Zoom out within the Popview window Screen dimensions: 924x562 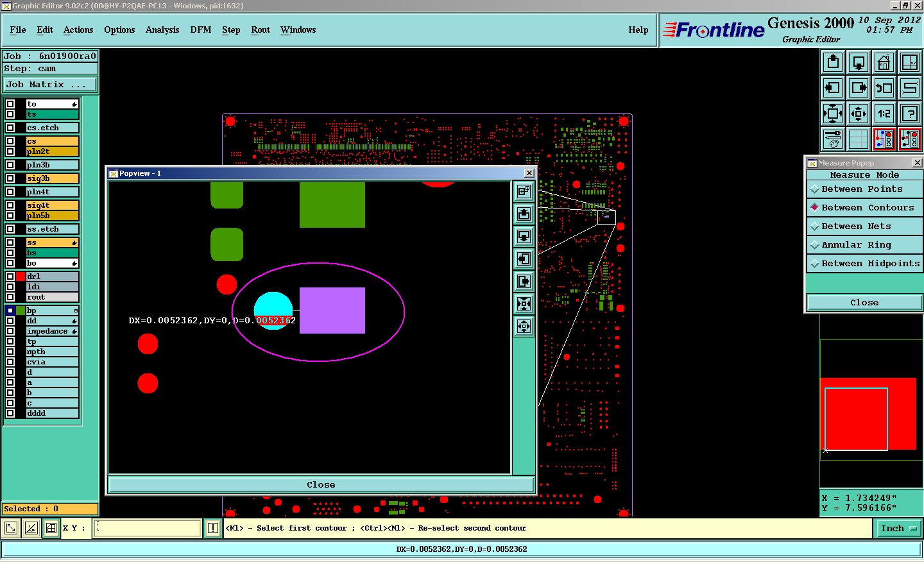pos(524,326)
